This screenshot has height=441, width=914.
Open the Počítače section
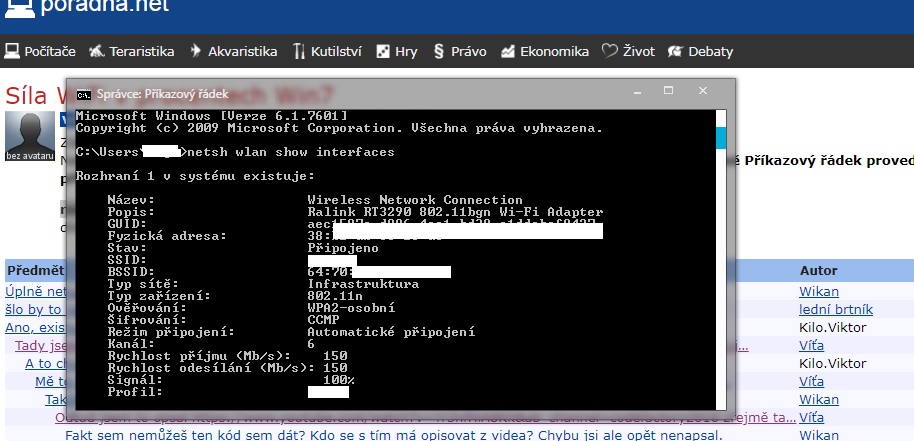[x=40, y=51]
